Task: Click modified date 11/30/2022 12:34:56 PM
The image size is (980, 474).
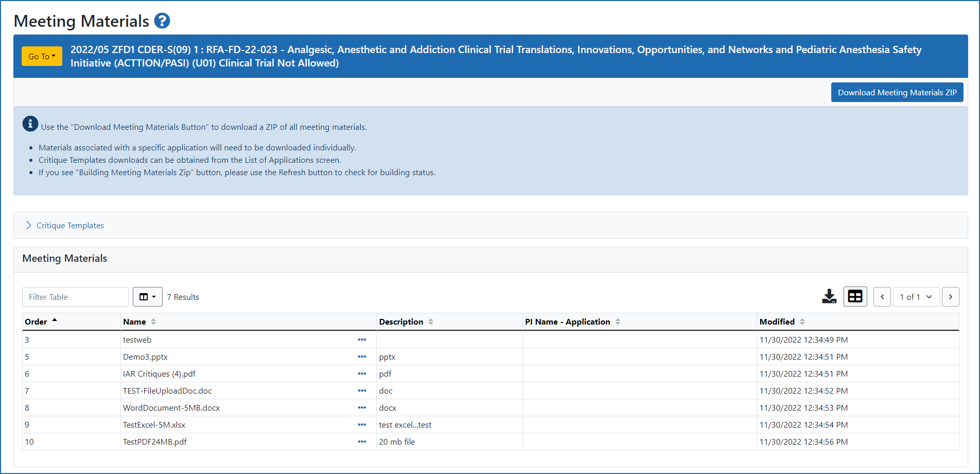Action: click(x=803, y=442)
